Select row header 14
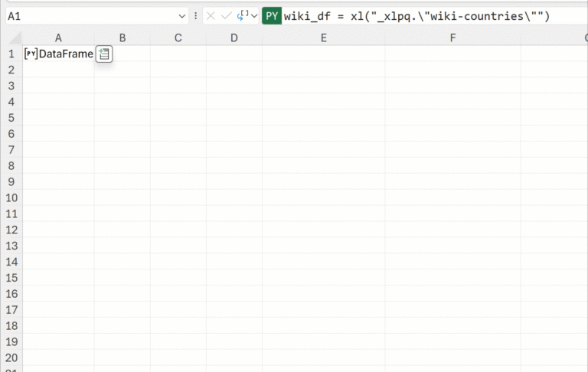This screenshot has height=372, width=588. tap(11, 262)
